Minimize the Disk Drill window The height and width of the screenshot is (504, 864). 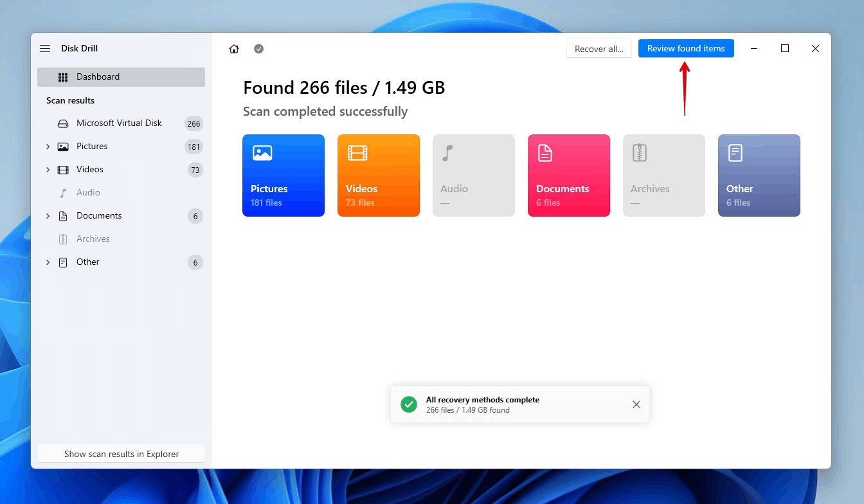pos(754,49)
